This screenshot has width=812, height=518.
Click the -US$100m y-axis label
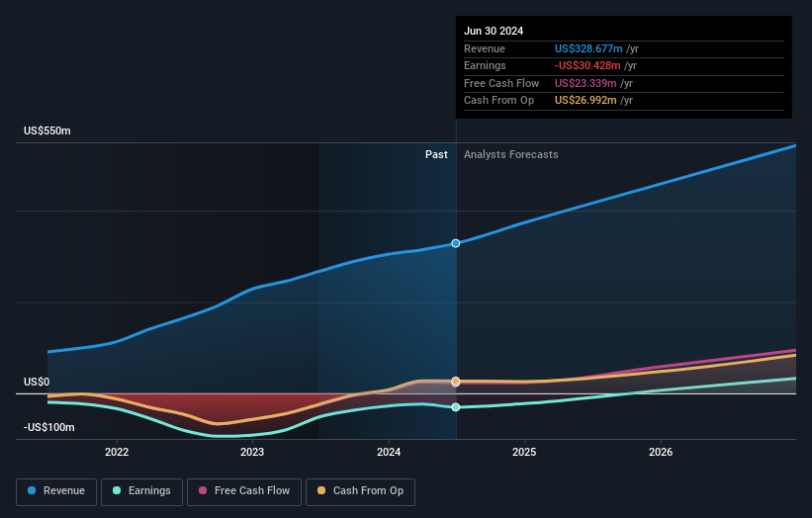click(48, 427)
